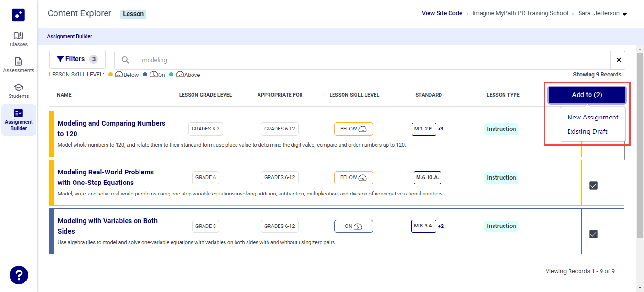Open Modeling with Variables on Both Sides lesson
The height and width of the screenshot is (292, 644).
pos(107,226)
